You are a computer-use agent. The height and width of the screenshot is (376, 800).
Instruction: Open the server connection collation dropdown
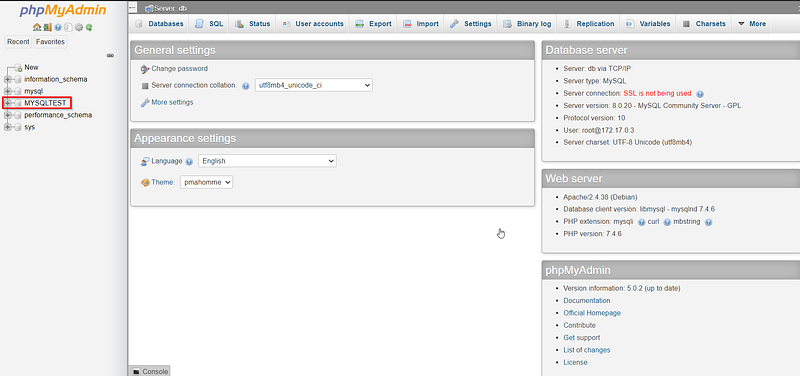[x=314, y=85]
